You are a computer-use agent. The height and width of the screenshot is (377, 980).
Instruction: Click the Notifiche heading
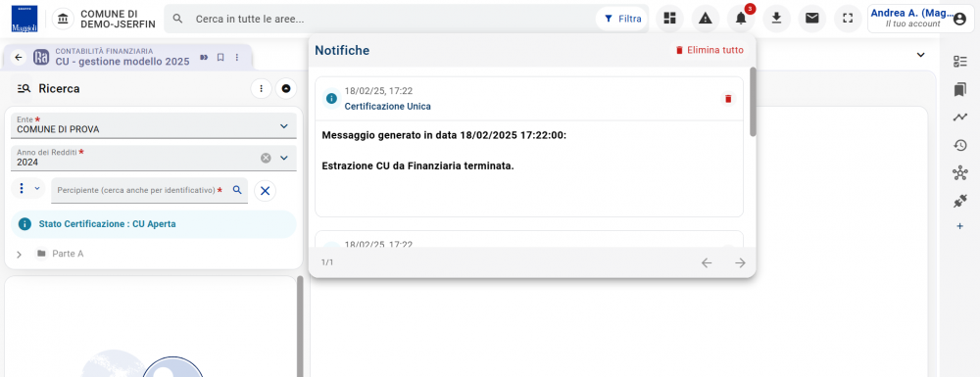point(342,51)
